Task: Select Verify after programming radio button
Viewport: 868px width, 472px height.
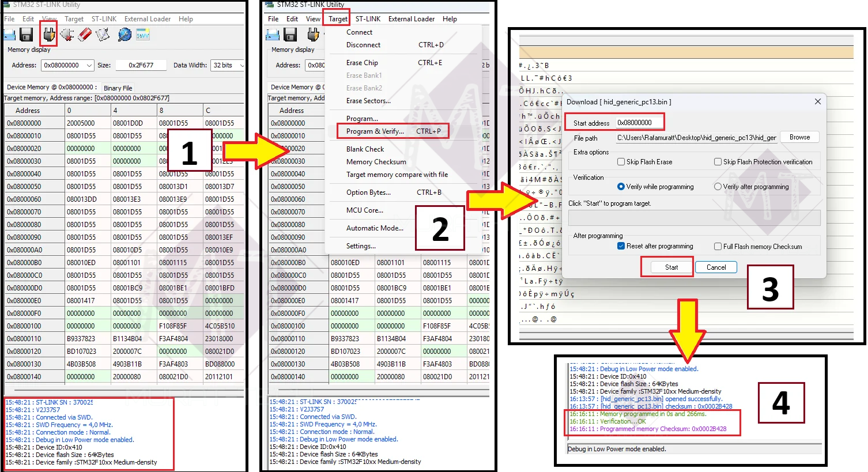Action: 718,187
